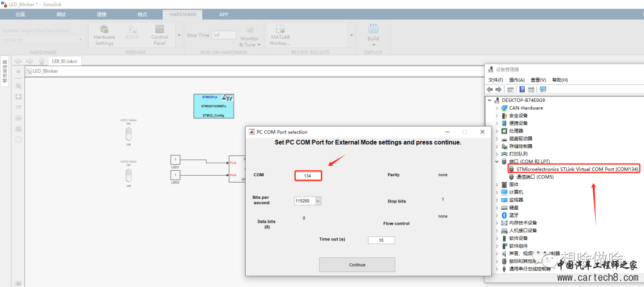
Task: Click the Device Manager help question-mark icon
Action: tap(522, 89)
